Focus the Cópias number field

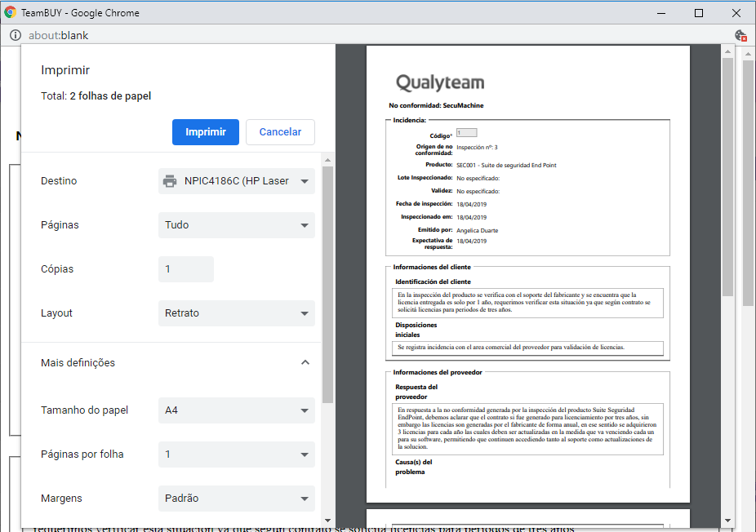(185, 269)
